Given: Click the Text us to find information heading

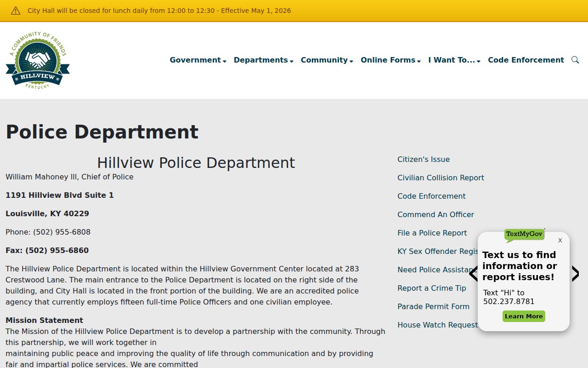Looking at the screenshot, I should click(520, 266).
